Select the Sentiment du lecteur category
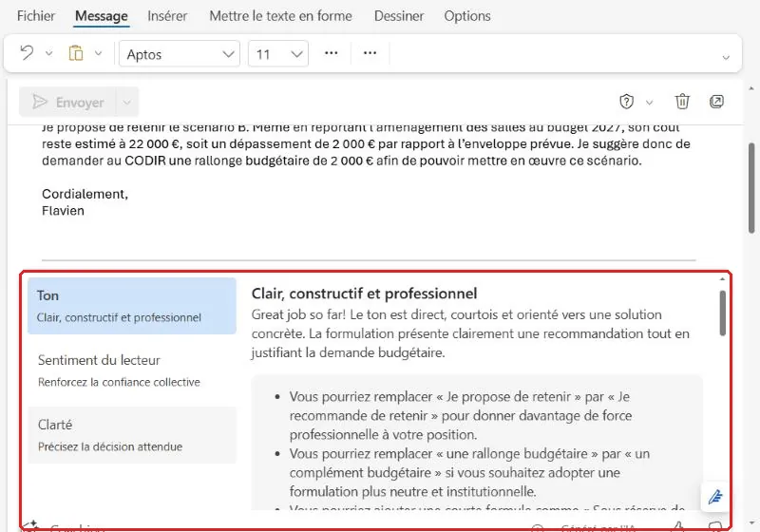 click(x=132, y=370)
